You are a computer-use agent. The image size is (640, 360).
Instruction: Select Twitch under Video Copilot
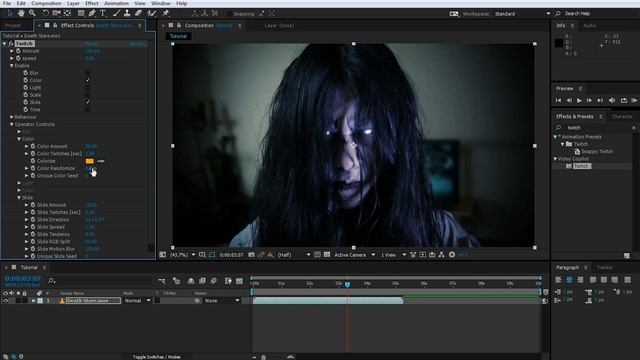[x=581, y=166]
